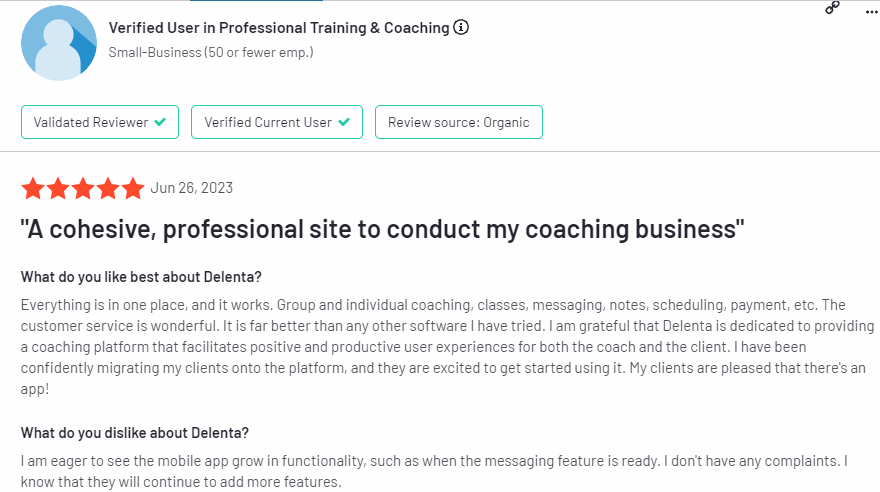Click the Small-Business (50 or fewer emp.) label

click(211, 52)
